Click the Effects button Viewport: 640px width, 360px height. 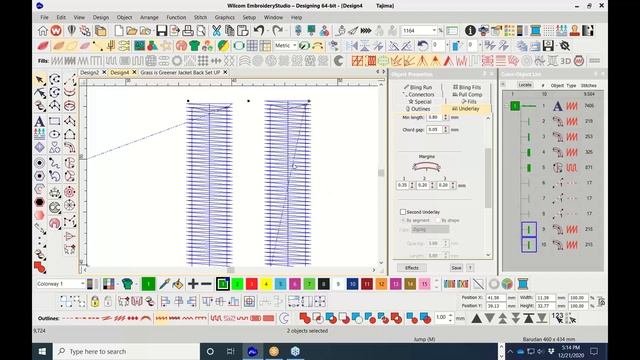tap(412, 268)
